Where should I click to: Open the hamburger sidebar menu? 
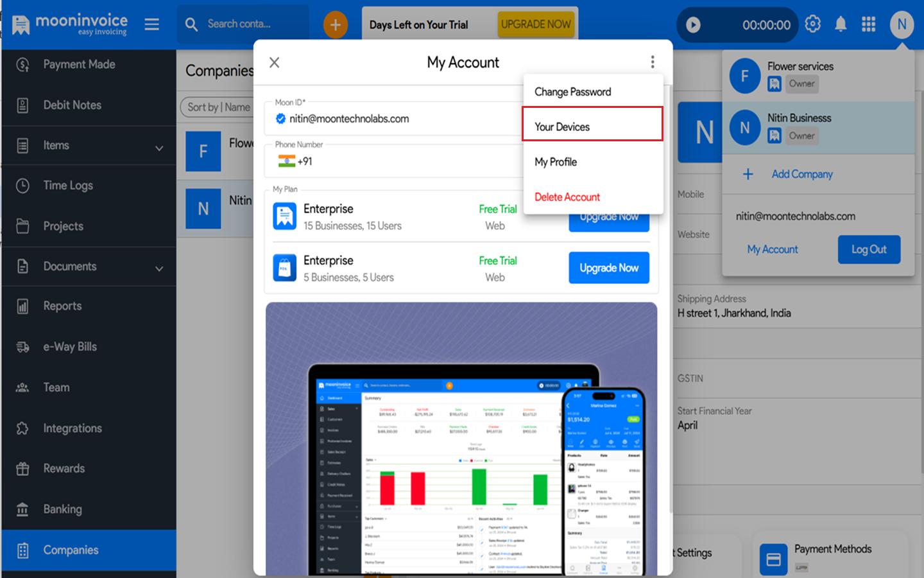tap(152, 24)
